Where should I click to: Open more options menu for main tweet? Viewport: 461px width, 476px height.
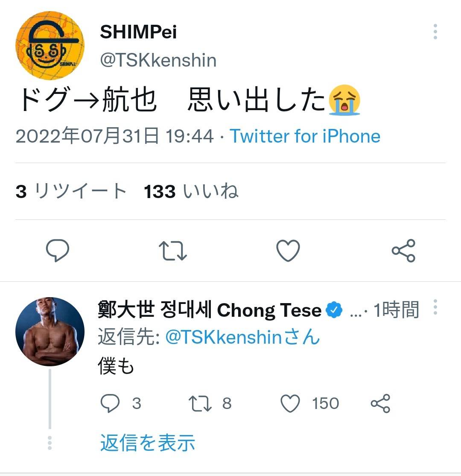[435, 32]
